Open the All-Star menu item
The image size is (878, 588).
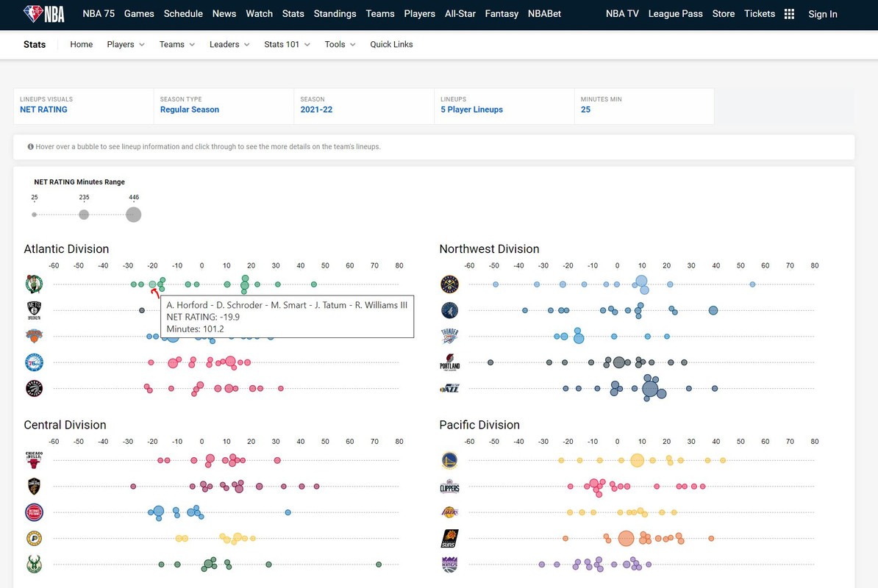pos(460,14)
